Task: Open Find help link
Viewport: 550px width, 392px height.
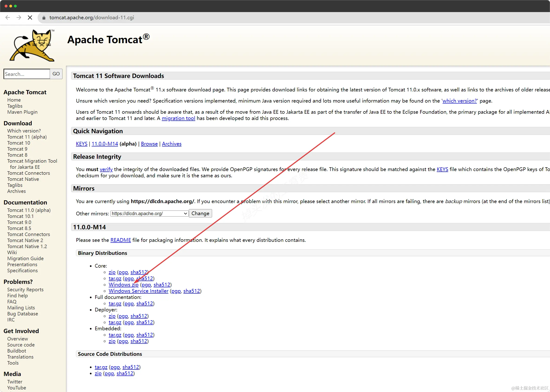Action: [17, 296]
